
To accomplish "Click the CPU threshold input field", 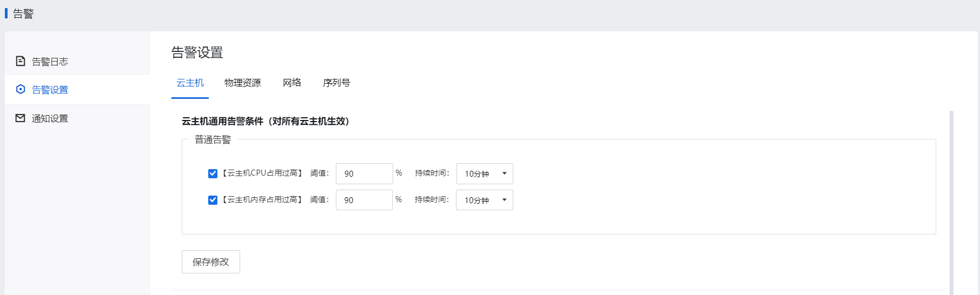I will pyautogui.click(x=365, y=173).
